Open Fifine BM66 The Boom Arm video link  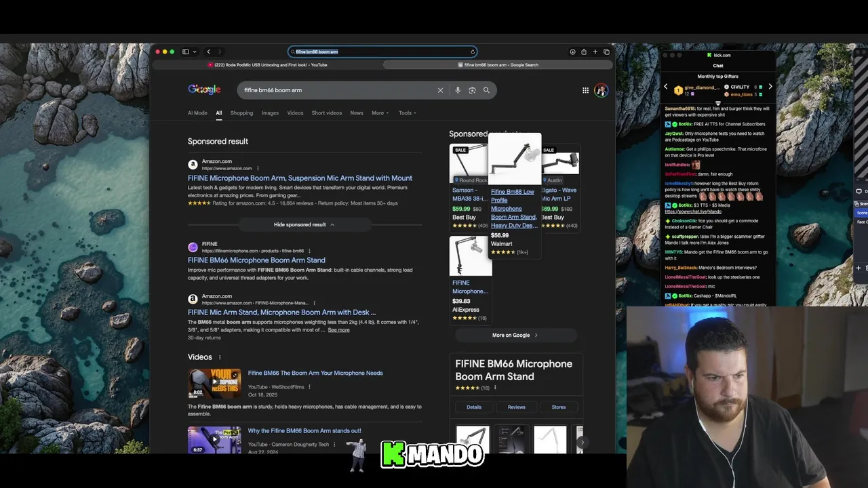[x=315, y=373]
